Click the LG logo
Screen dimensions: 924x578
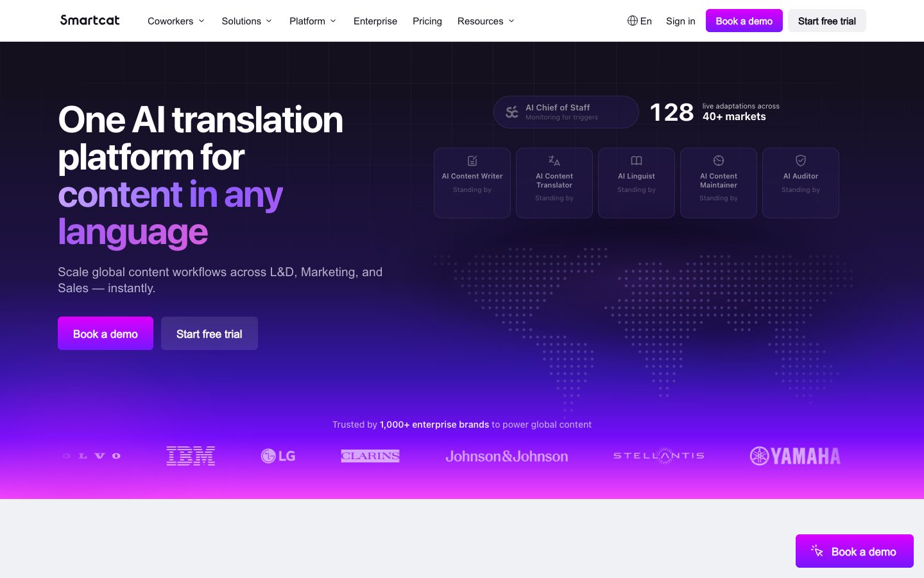pyautogui.click(x=278, y=456)
